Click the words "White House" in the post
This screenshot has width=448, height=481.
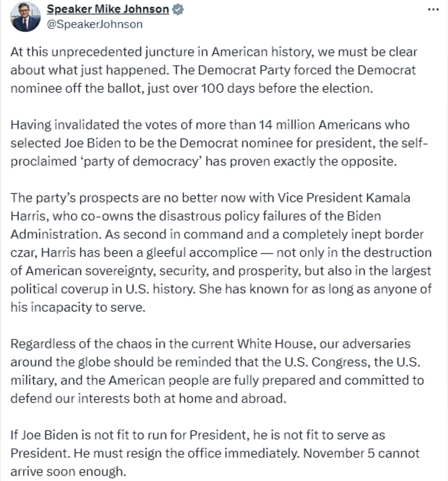pos(275,344)
